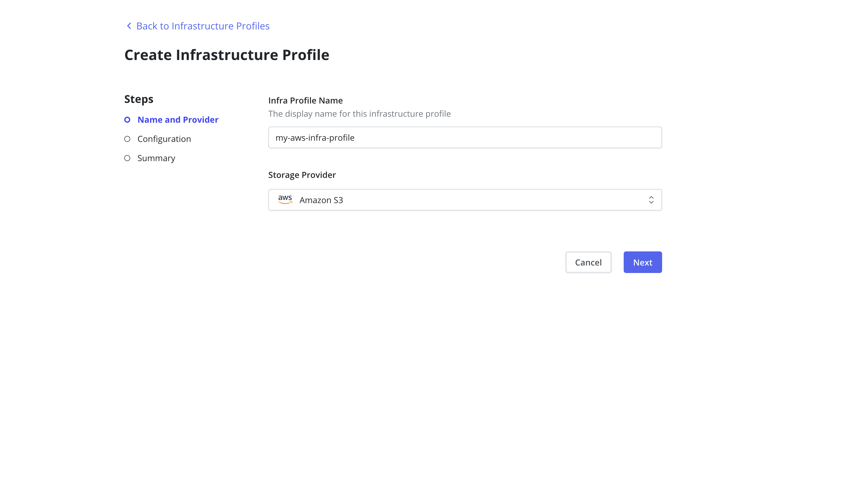
Task: Click the Next button
Action: [x=643, y=262]
